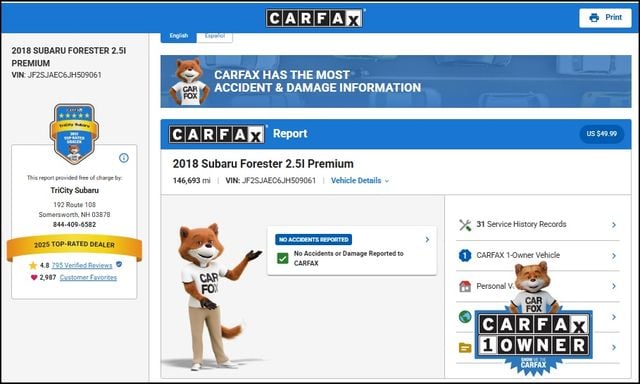Click the printer icon in Print button
640x384 pixels.
(594, 18)
